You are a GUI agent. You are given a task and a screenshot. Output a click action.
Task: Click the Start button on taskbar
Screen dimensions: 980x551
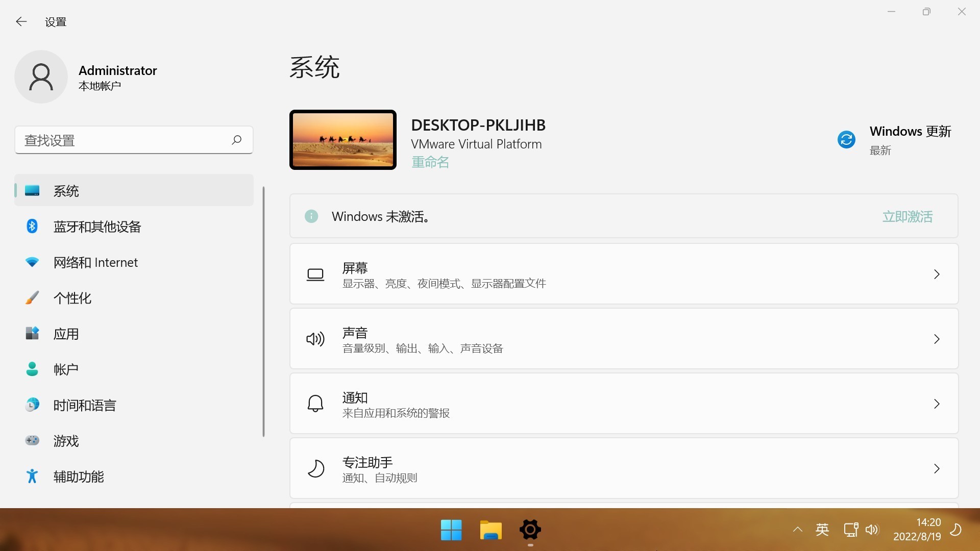point(451,530)
